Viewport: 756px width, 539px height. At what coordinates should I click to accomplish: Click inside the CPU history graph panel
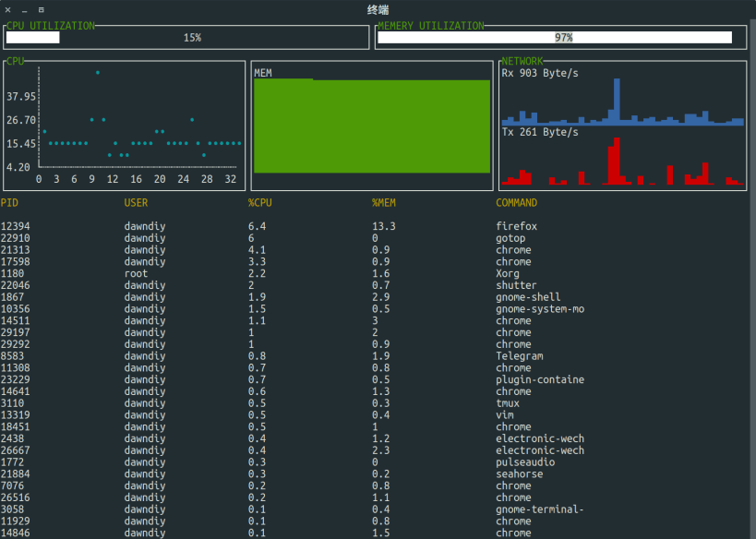(x=125, y=125)
